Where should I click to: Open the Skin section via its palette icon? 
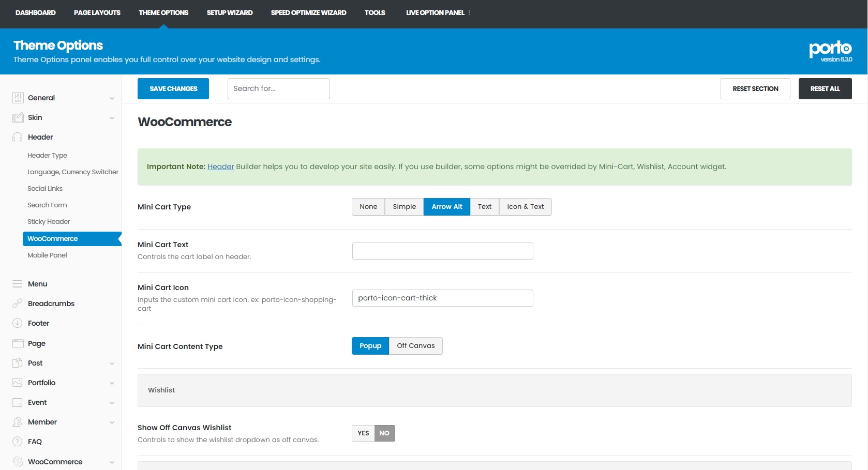coord(17,117)
